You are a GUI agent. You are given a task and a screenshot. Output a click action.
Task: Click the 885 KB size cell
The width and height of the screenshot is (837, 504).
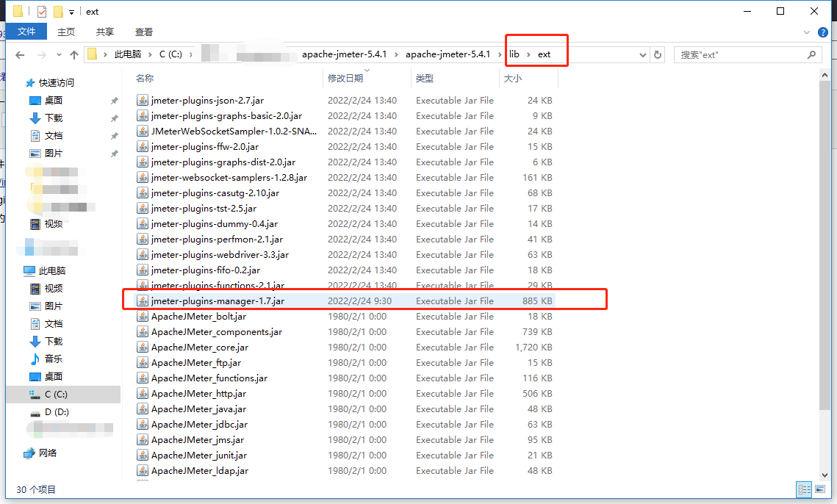pos(537,301)
